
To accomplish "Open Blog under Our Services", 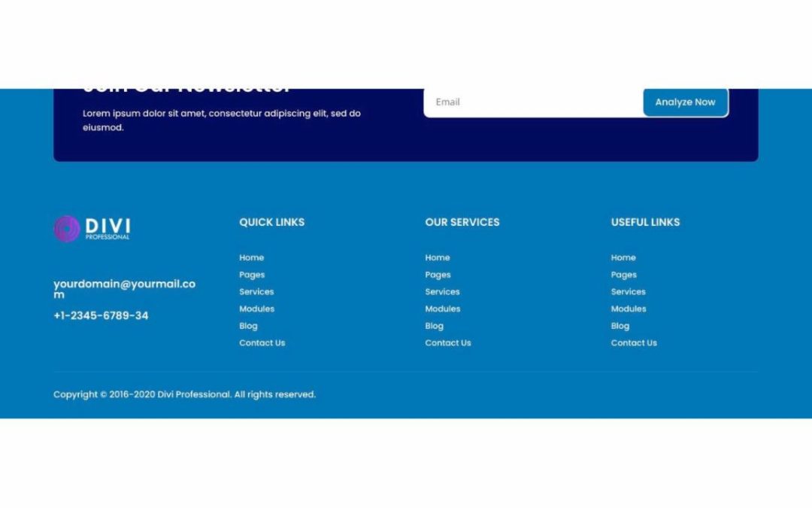I will coord(434,326).
